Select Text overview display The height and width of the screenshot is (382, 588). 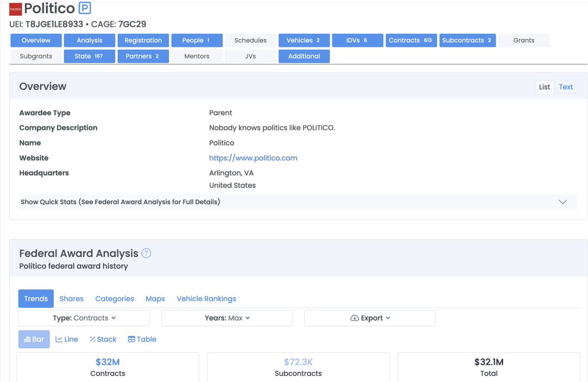tap(566, 87)
